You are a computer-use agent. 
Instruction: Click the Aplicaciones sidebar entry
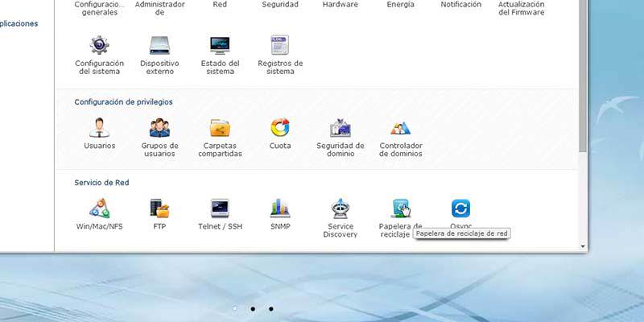tap(19, 24)
